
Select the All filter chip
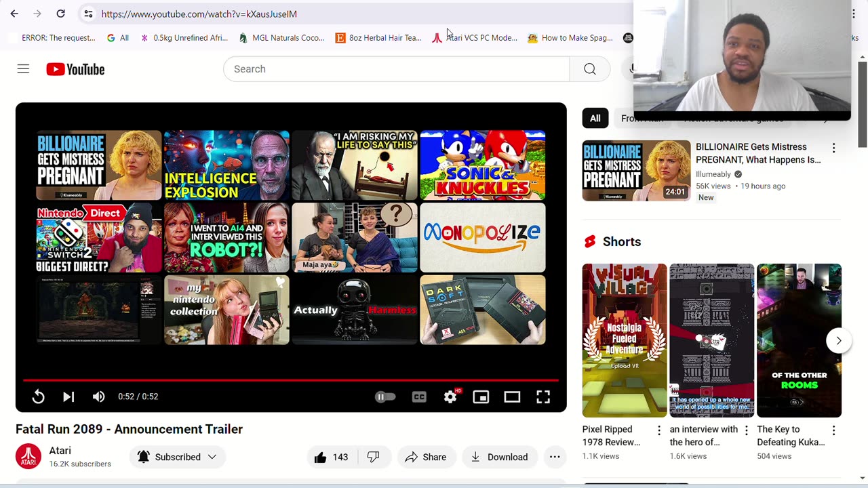(595, 118)
